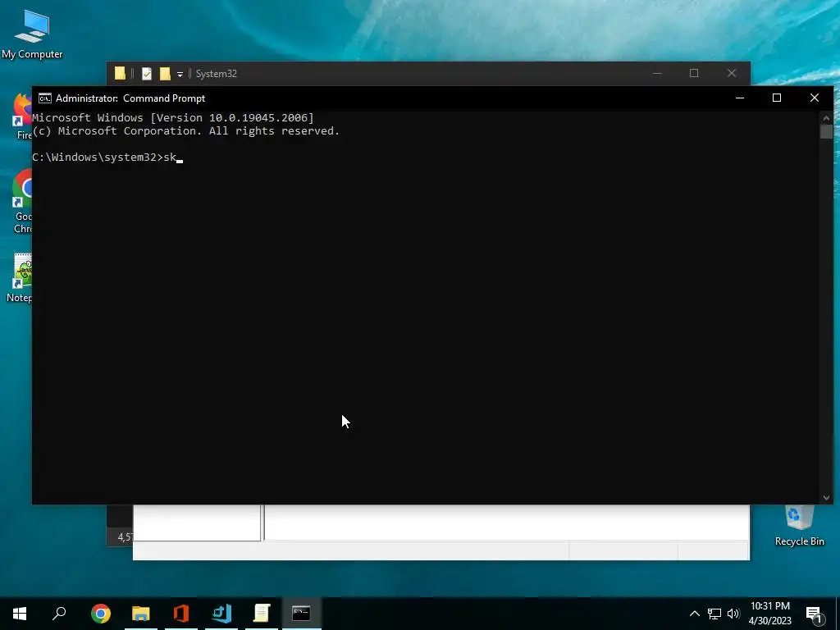Minimize the System32 Explorer window

click(657, 73)
